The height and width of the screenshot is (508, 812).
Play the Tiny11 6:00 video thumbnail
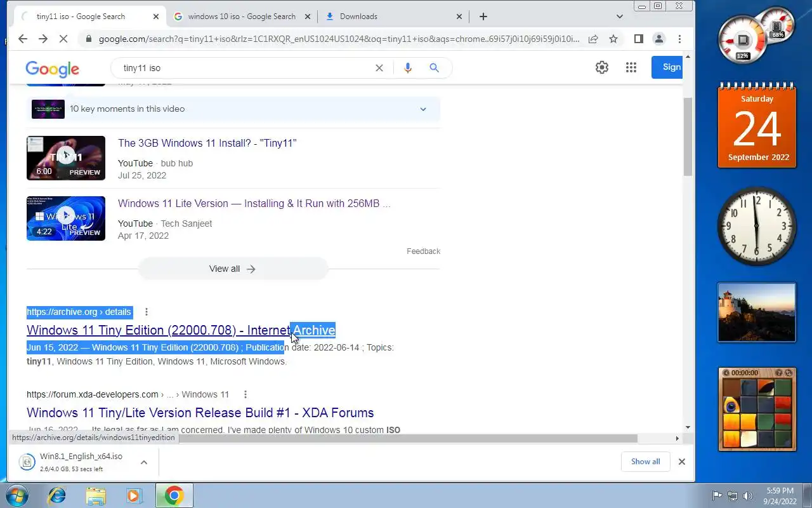tap(66, 158)
